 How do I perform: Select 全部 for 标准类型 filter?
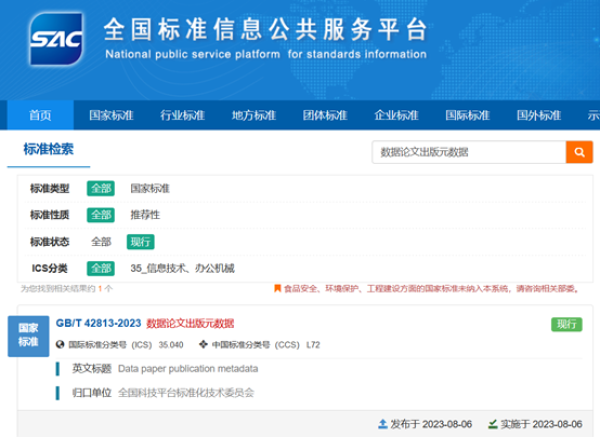tap(101, 188)
